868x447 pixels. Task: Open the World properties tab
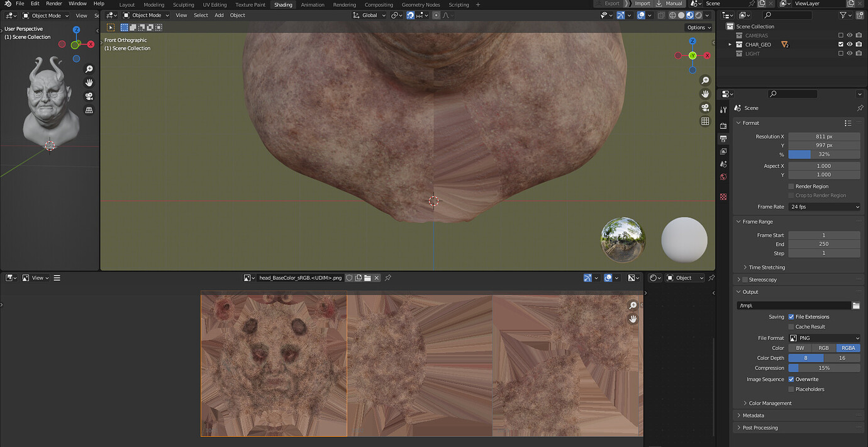click(x=723, y=177)
